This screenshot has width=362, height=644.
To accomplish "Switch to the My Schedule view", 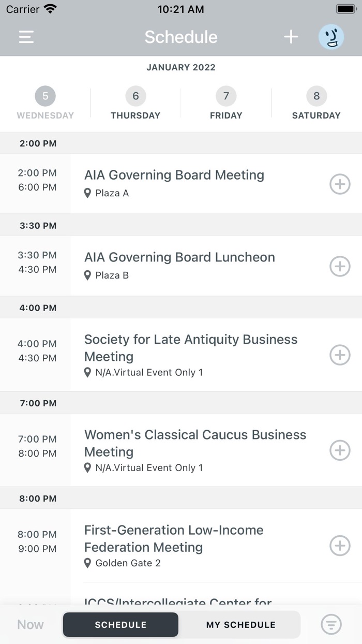I will pyautogui.click(x=240, y=625).
